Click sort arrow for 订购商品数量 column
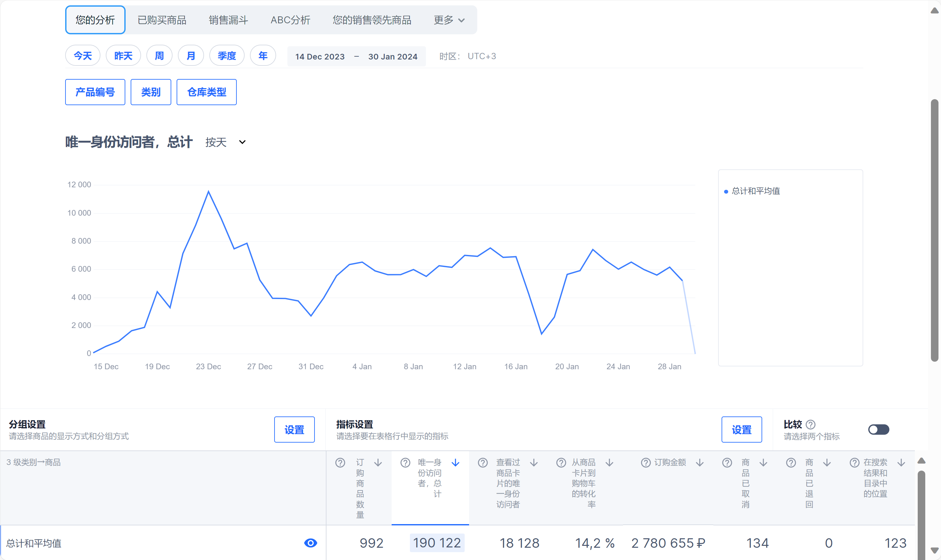The height and width of the screenshot is (560, 941). coord(378,463)
